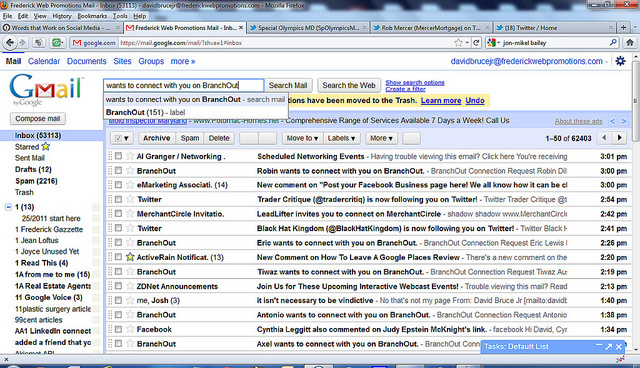Collapse the label group 1 (13)
Image resolution: width=640 pixels, height=368 pixels.
[8, 207]
